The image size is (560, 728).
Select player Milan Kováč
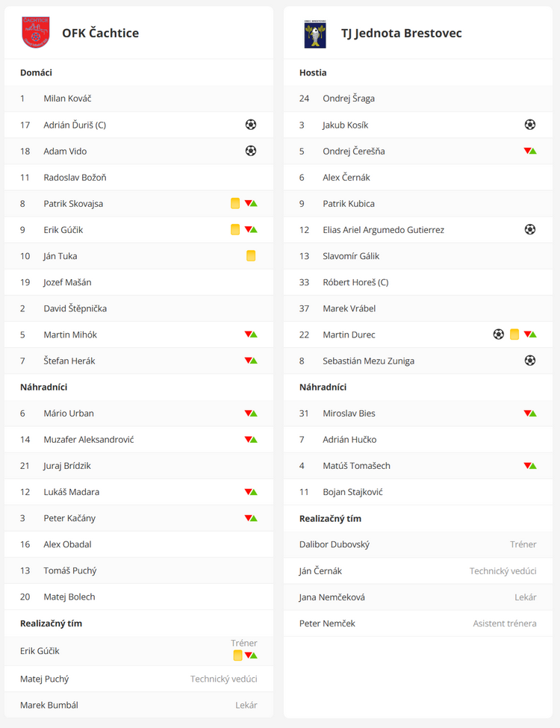67,99
